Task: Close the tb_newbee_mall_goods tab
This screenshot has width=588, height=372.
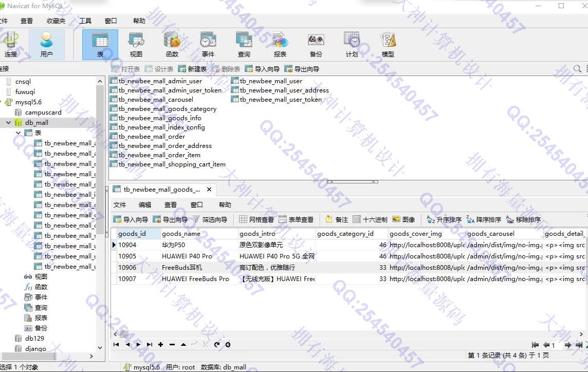Action: (x=209, y=190)
